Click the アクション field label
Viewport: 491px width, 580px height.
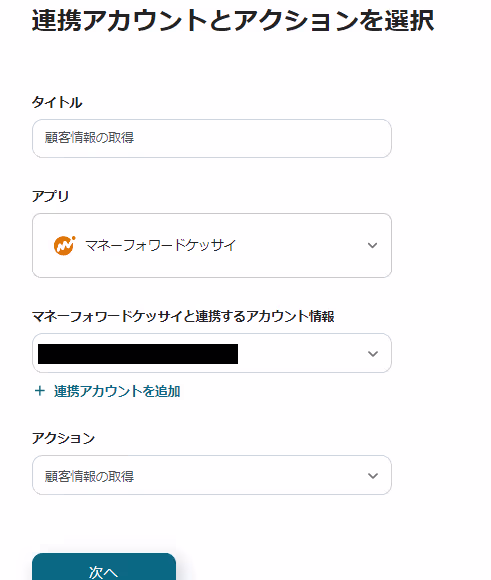[x=63, y=438]
